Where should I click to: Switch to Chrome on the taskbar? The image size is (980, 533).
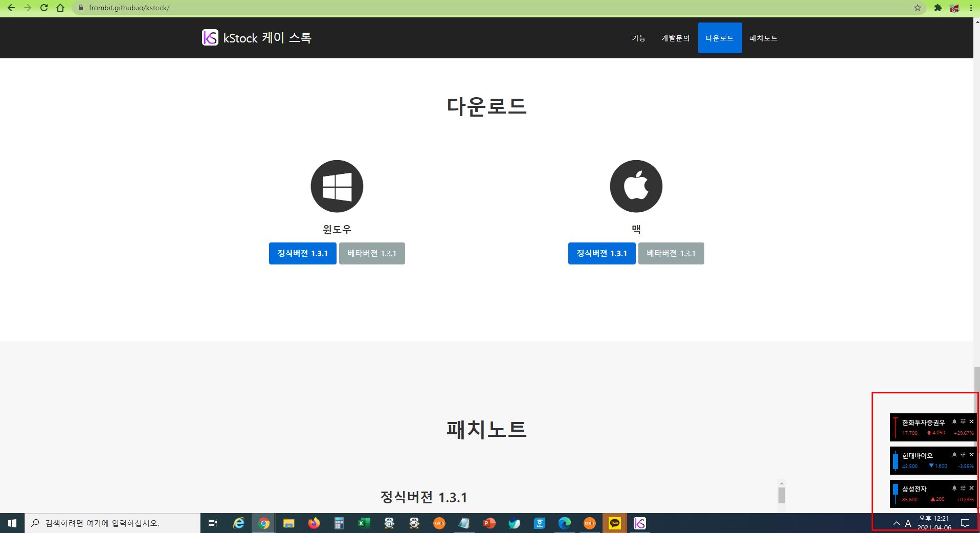[x=263, y=523]
